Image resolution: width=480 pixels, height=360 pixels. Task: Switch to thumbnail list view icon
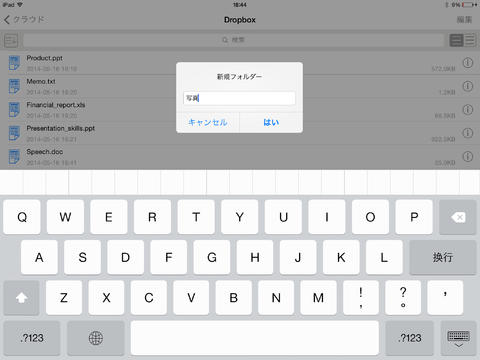(456, 40)
